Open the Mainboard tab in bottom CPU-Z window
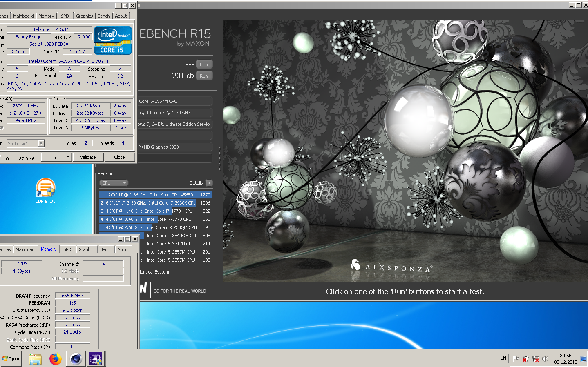 [26, 249]
